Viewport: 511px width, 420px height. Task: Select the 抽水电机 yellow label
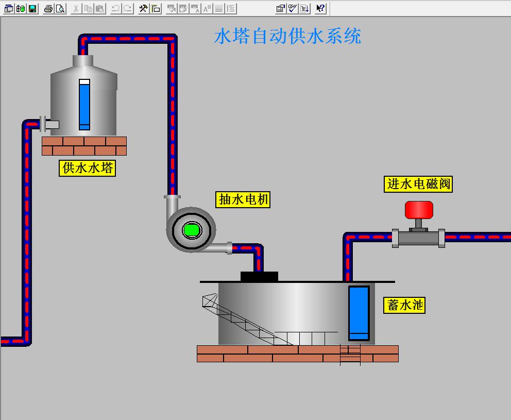pos(244,199)
